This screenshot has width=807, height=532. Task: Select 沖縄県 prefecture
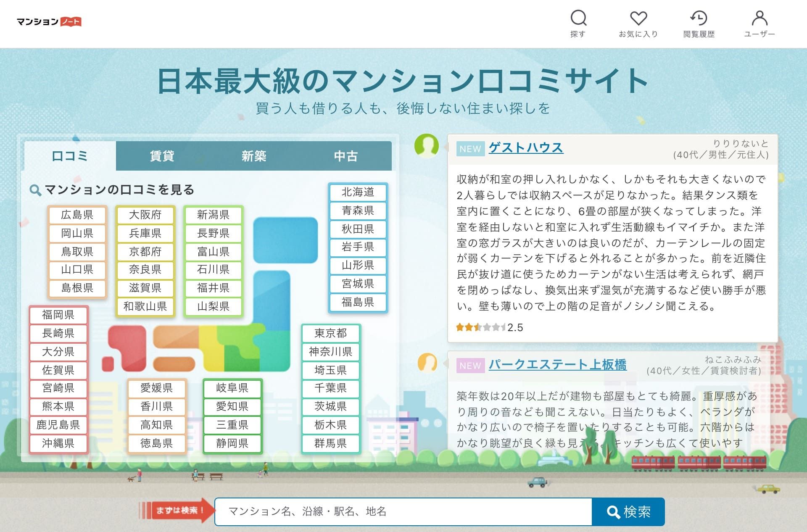(x=58, y=443)
